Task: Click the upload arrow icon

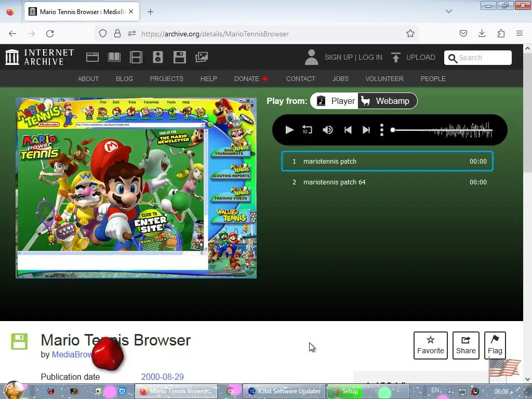Action: coord(395,57)
